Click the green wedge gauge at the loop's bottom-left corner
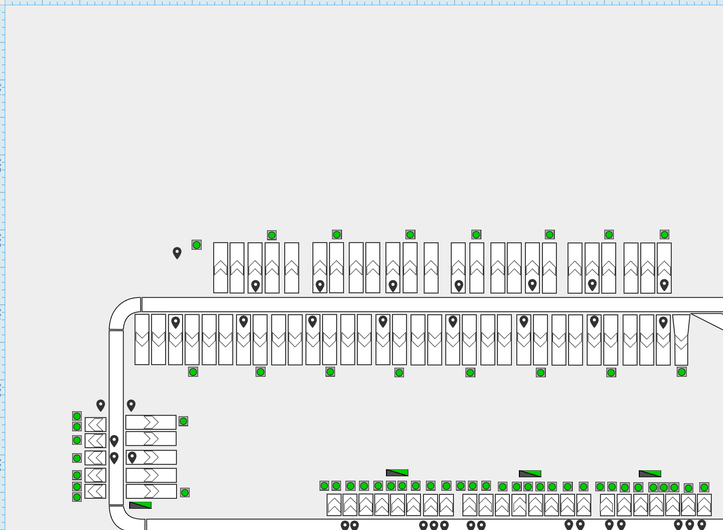723x530 pixels. [x=140, y=506]
